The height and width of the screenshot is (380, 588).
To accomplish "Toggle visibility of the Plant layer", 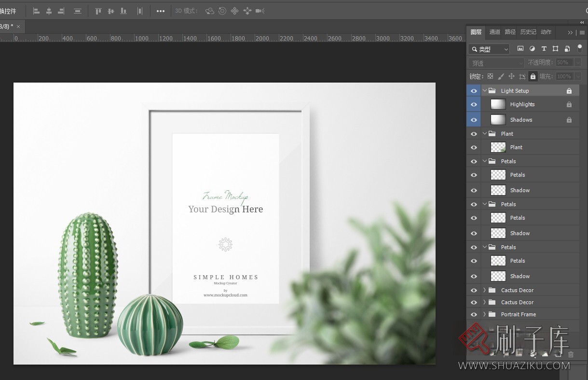I will (474, 147).
